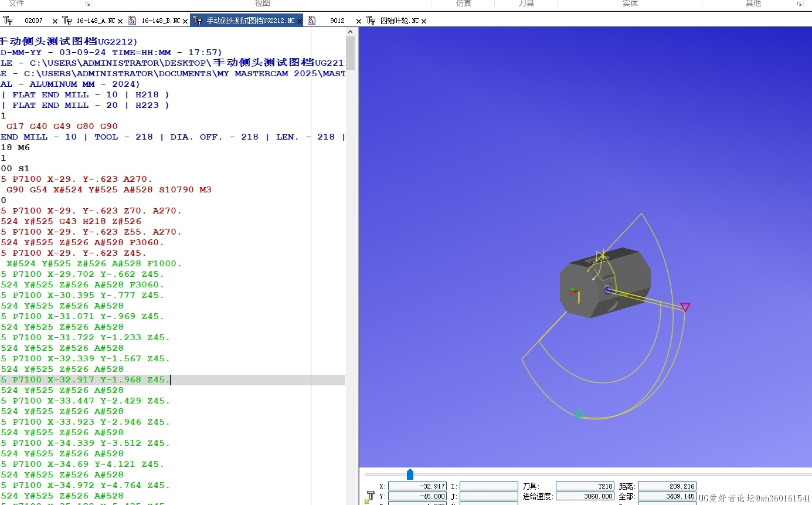Screen dimensions: 812x505
Task: Click the line ending with A#528 F1000.
Action: click(x=94, y=264)
